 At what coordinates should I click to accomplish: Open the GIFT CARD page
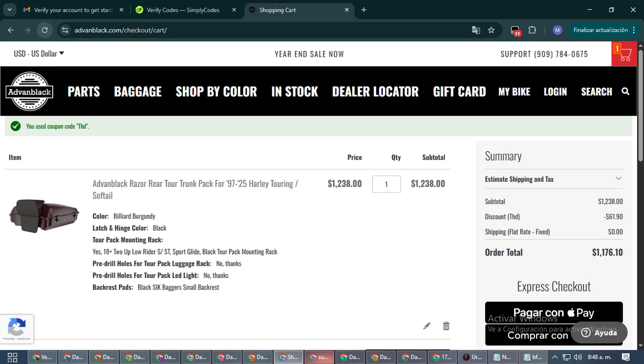(x=459, y=92)
